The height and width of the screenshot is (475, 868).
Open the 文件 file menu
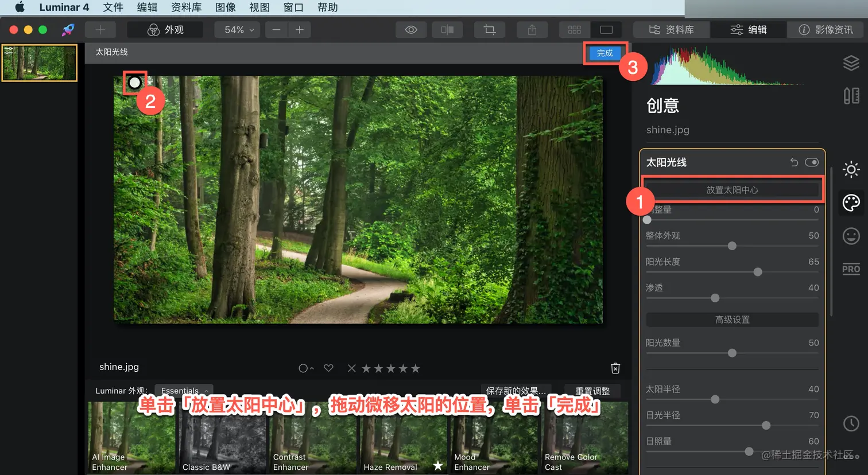[113, 7]
